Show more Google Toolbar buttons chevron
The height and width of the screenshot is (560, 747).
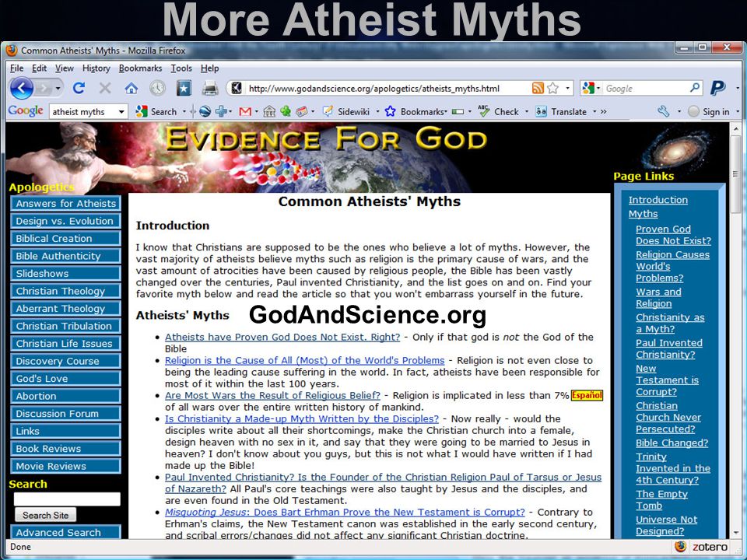click(x=604, y=111)
